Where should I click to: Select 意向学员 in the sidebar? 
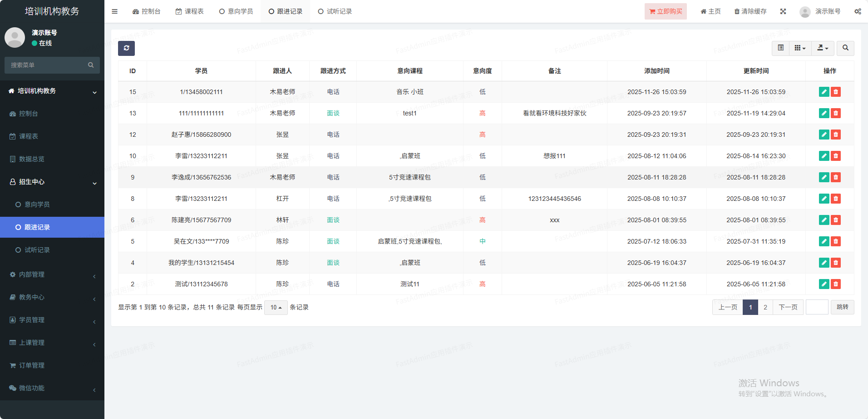point(37,205)
